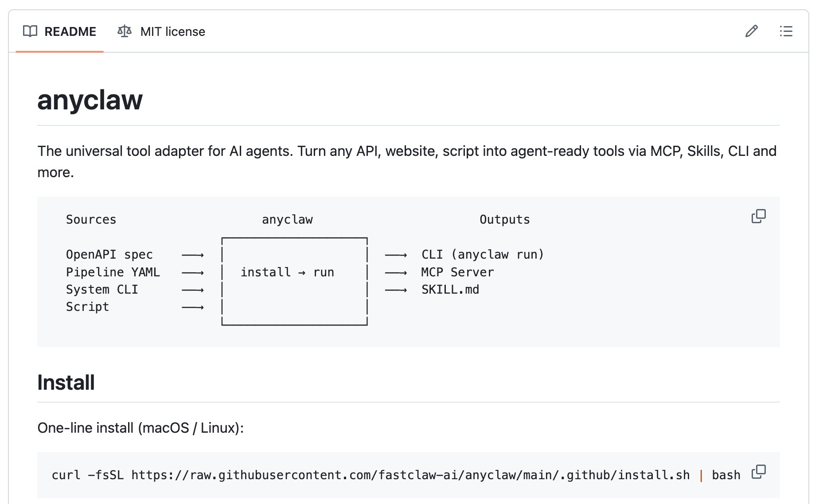Viewport: 819px width, 504px height.
Task: Click the book icon beside README
Action: (30, 31)
